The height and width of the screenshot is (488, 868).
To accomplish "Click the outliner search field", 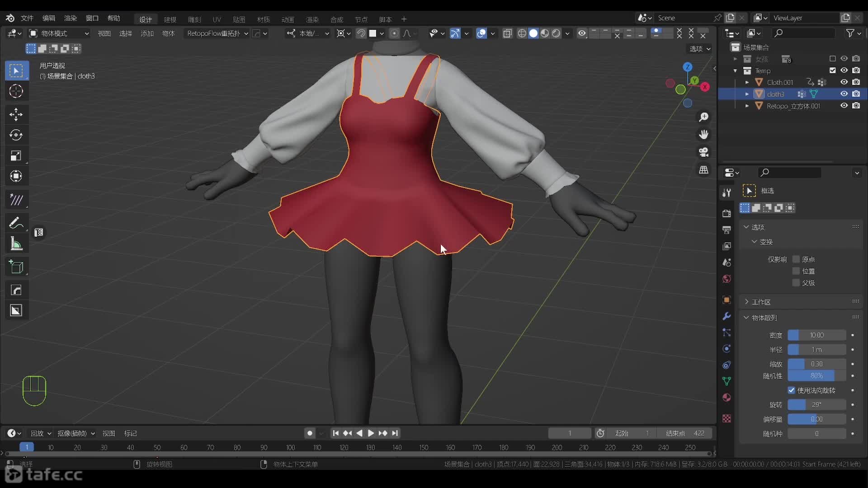I will (804, 33).
